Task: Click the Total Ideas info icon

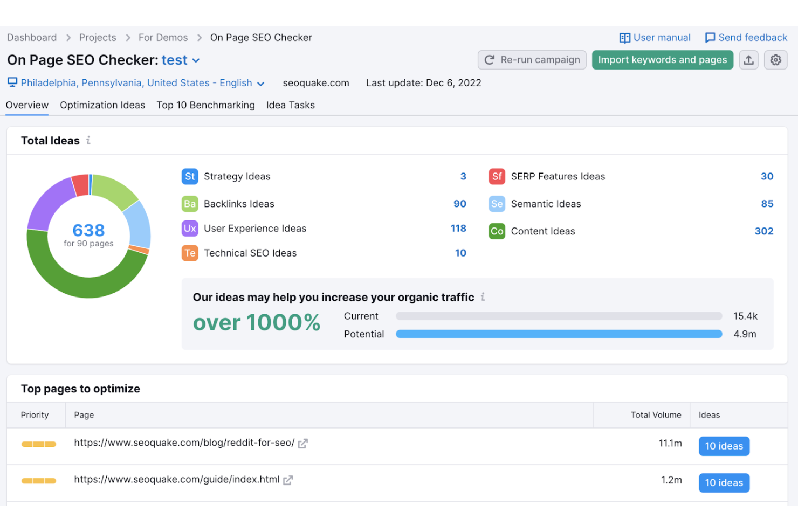Action: click(x=88, y=140)
